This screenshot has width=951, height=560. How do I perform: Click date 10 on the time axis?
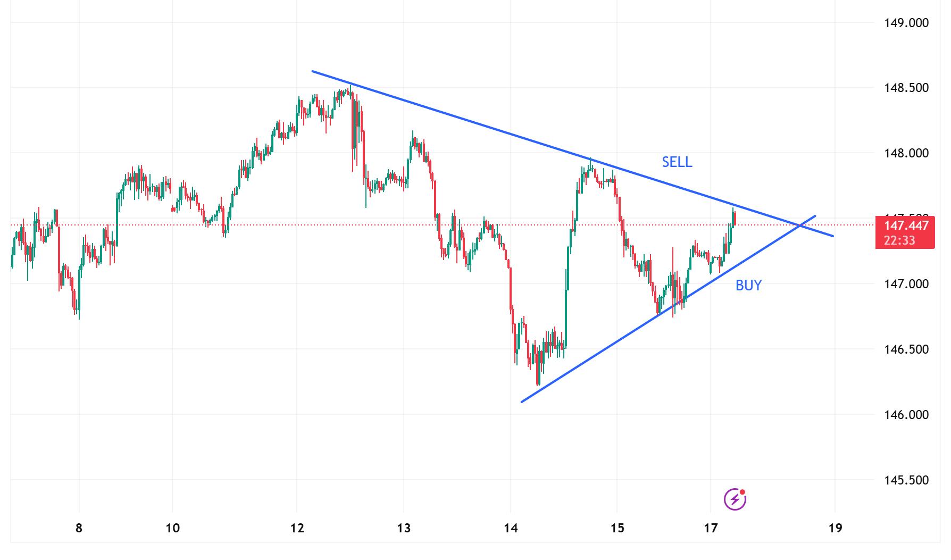(172, 529)
